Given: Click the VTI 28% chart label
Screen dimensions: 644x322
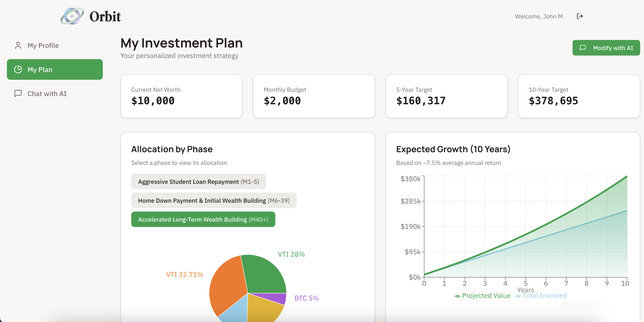Looking at the screenshot, I should pos(291,254).
